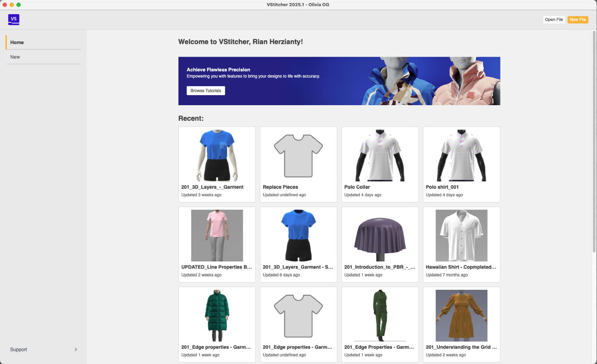Open the green puffer coat Edge properties thumbnail
Viewport: 597px width, 364px height.
tap(217, 316)
